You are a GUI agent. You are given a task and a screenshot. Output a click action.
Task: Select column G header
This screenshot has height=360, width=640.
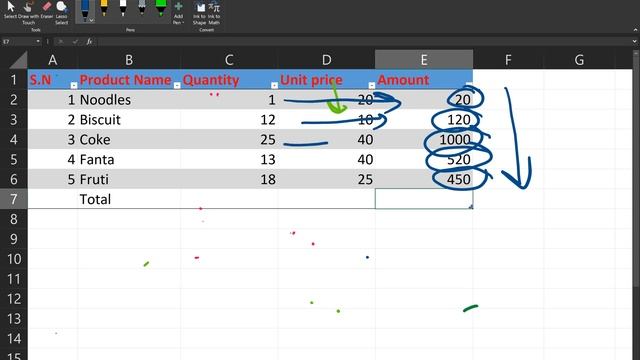pyautogui.click(x=579, y=60)
